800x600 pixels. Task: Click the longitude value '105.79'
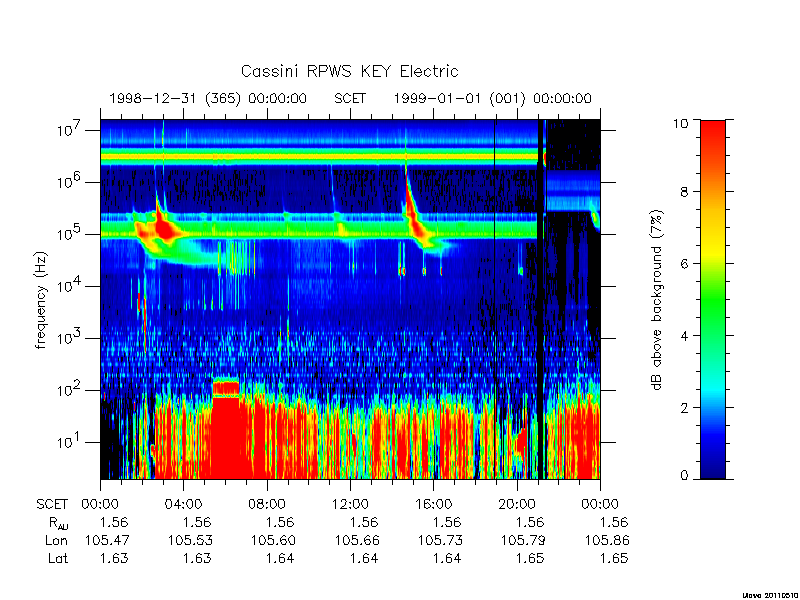[523, 540]
